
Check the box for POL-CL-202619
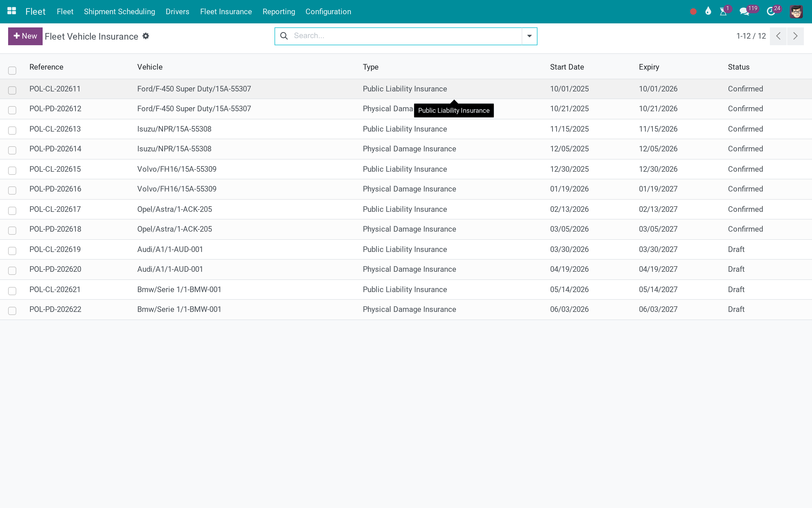(x=12, y=251)
